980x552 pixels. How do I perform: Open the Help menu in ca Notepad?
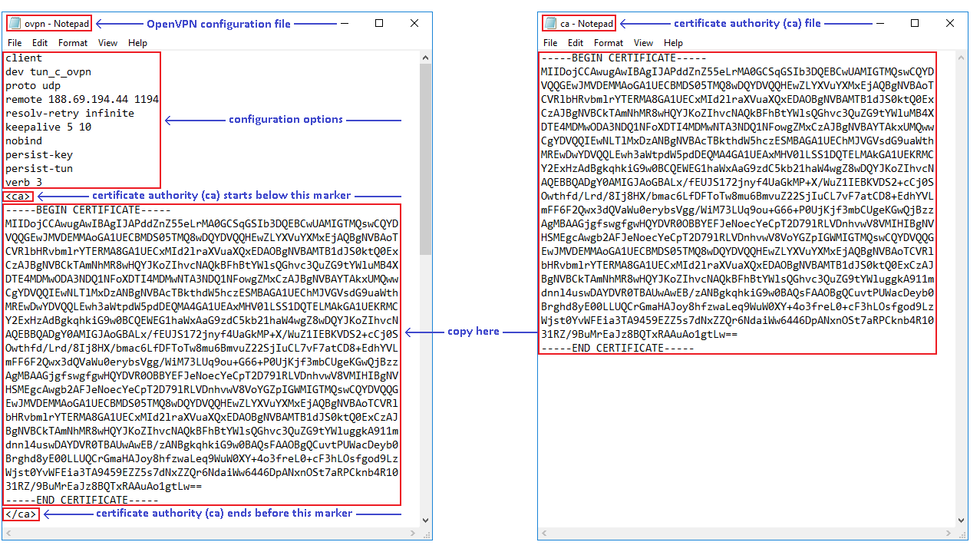coord(673,43)
